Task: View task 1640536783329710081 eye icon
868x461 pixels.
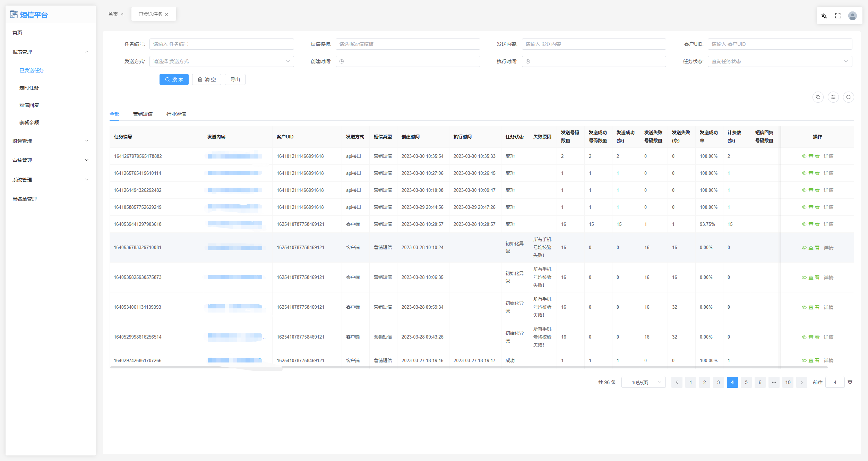Action: [804, 248]
